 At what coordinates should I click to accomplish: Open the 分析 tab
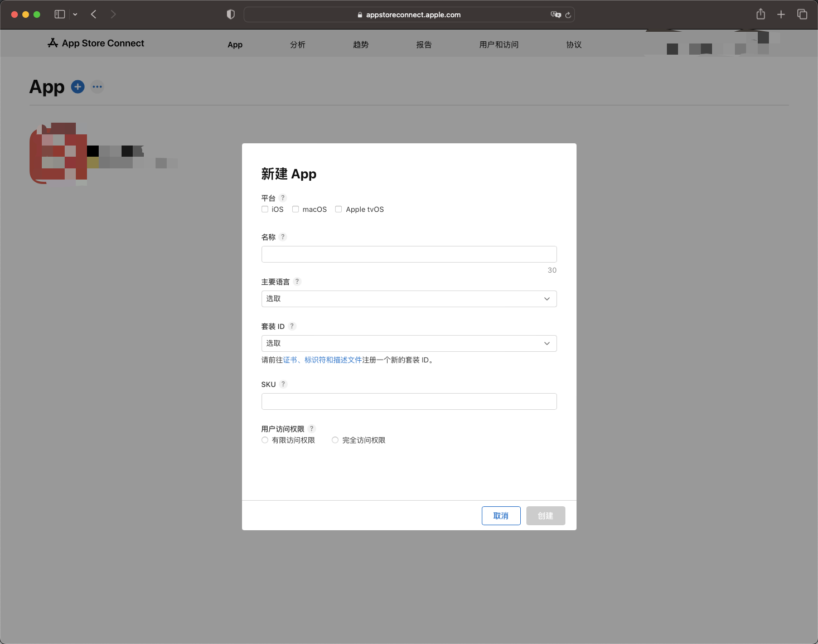[x=298, y=45]
